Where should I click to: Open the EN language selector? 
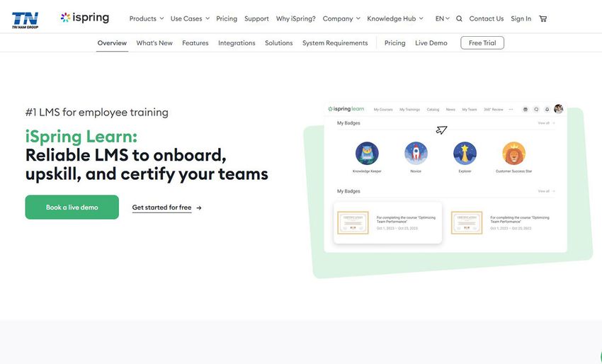442,18
